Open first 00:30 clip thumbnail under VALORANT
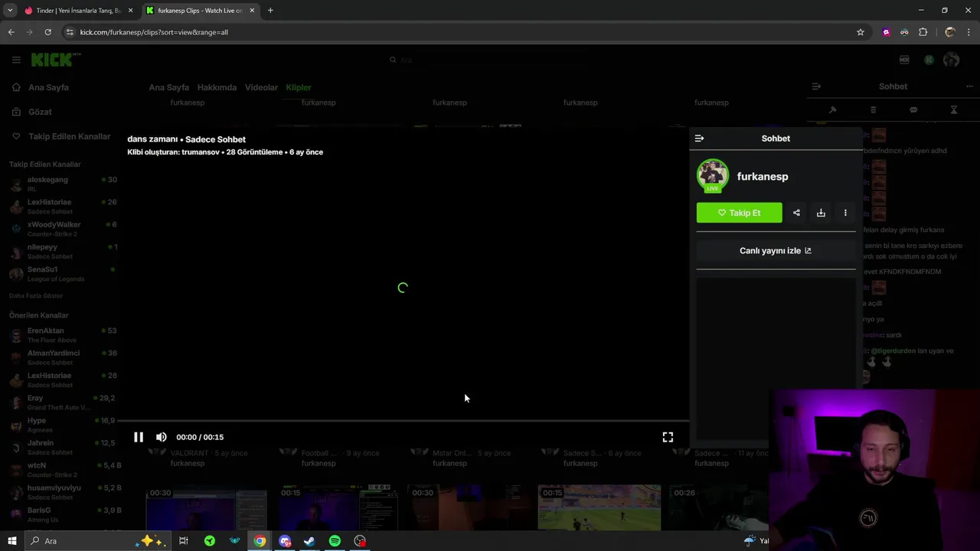Screen dimensions: 980x551 click(207, 507)
